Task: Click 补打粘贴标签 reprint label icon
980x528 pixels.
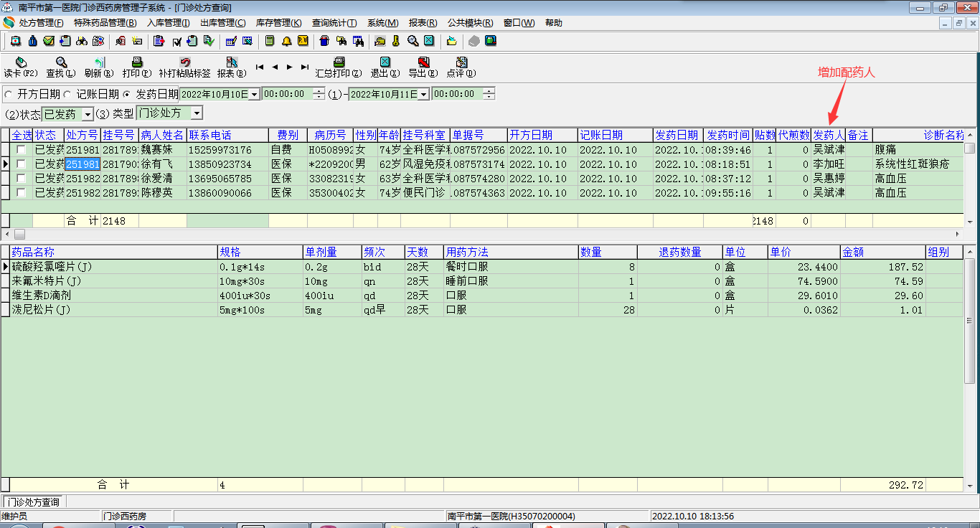Action: [185, 63]
